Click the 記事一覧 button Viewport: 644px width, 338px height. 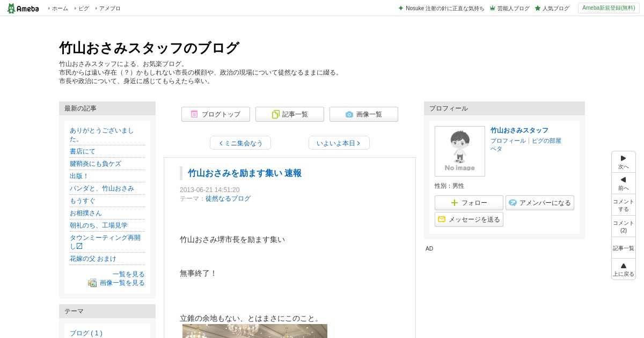(290, 114)
